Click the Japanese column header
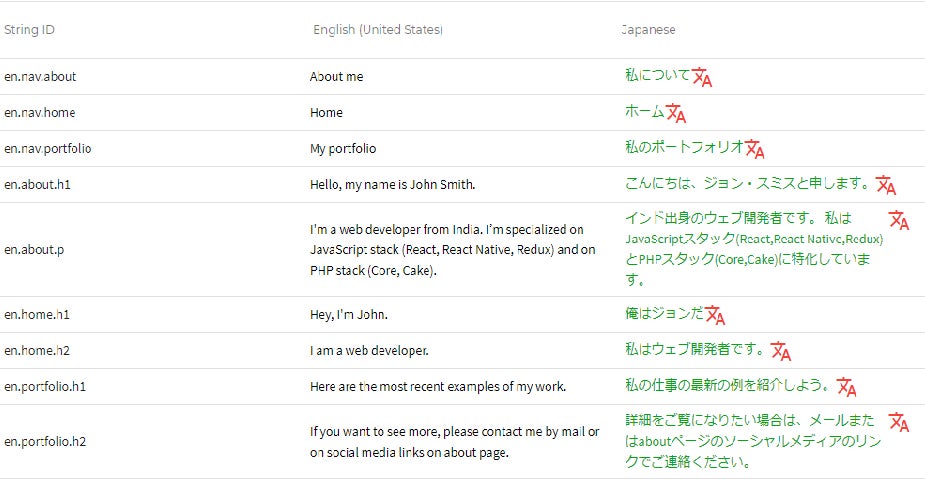 (648, 30)
